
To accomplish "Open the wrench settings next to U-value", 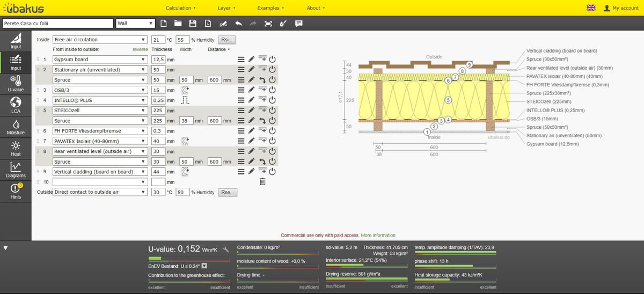I will [227, 249].
